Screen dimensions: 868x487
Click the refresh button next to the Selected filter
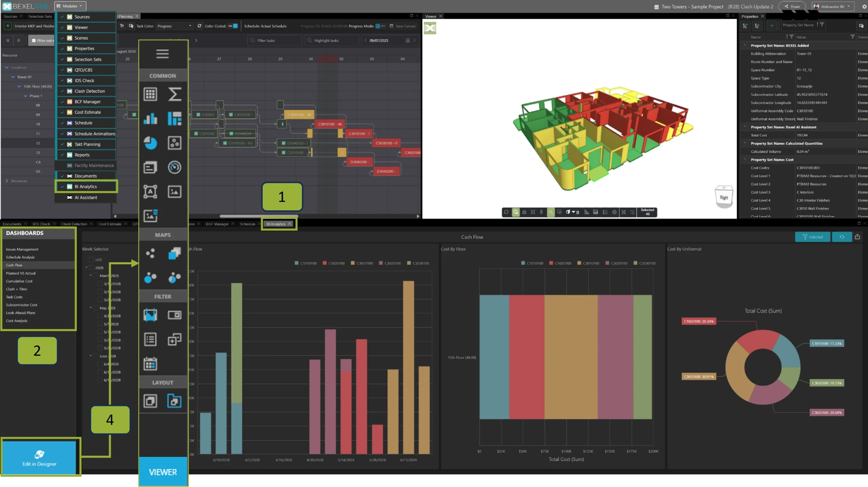pyautogui.click(x=842, y=237)
